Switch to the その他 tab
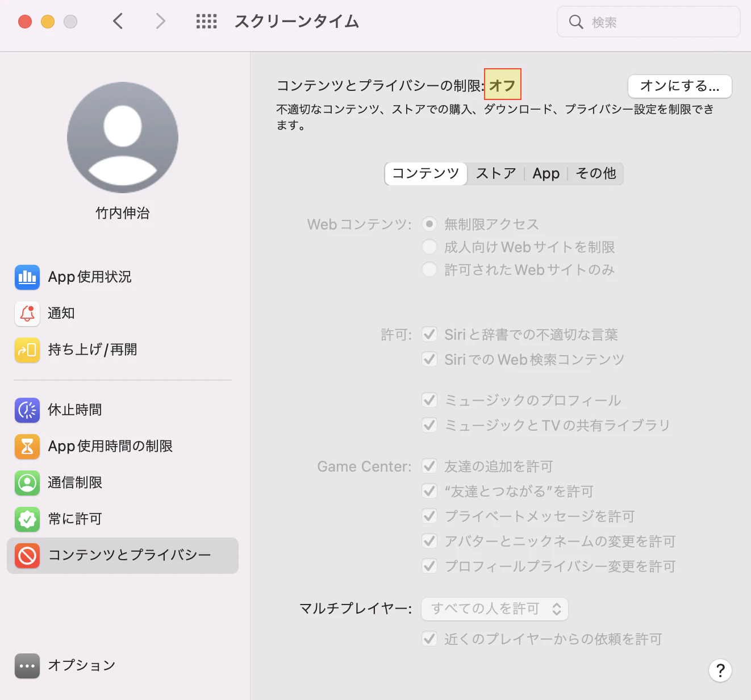The height and width of the screenshot is (700, 751). (596, 173)
